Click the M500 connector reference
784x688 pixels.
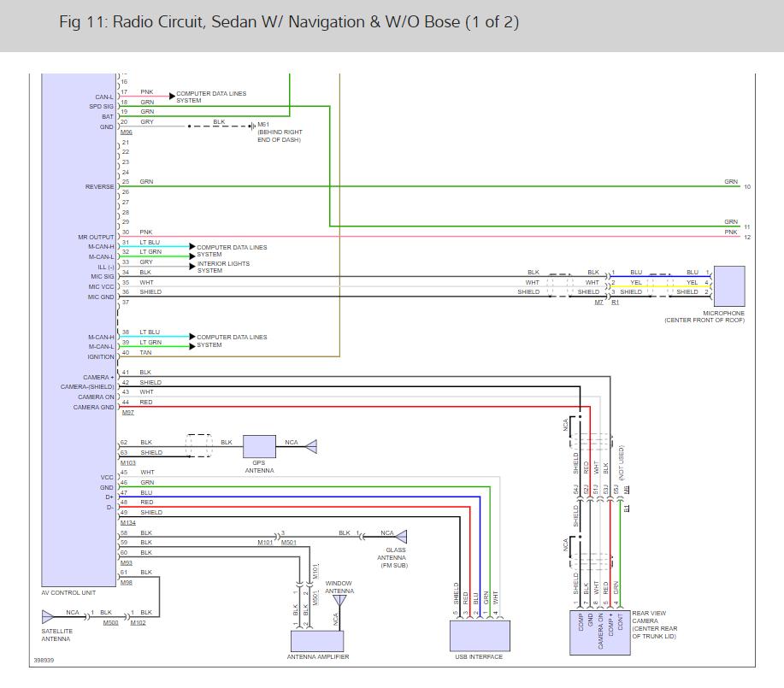110,623
